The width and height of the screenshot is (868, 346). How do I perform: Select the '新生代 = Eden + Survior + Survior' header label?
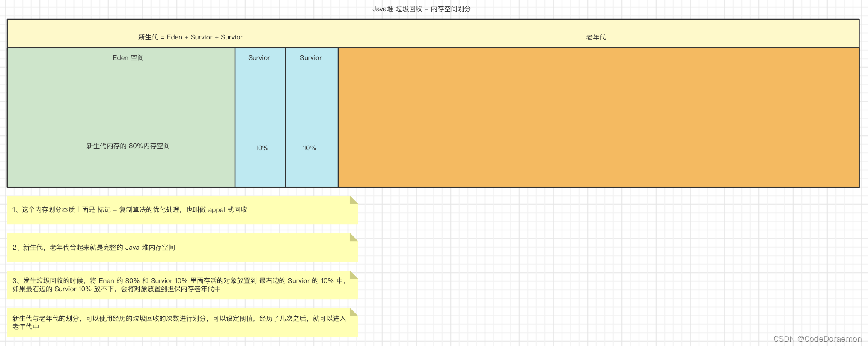(x=190, y=37)
